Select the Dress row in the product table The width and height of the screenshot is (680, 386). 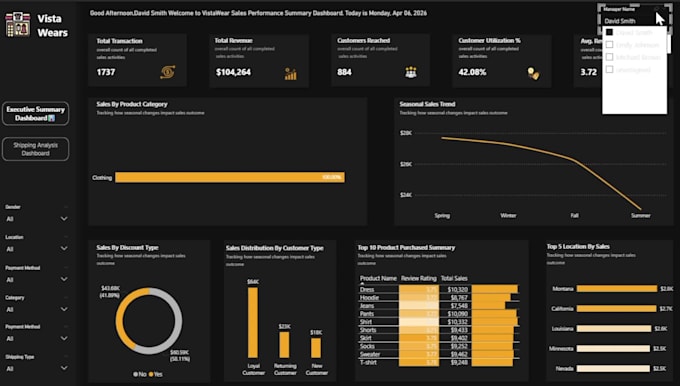click(x=439, y=289)
